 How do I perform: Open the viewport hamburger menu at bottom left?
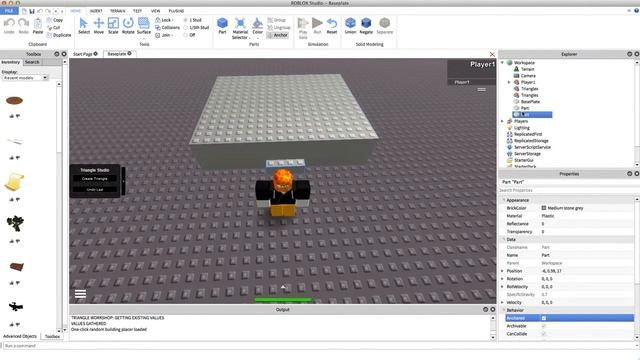(x=80, y=293)
